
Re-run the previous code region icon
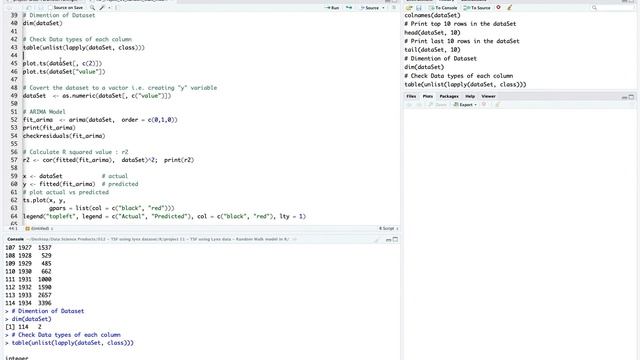pos(349,8)
